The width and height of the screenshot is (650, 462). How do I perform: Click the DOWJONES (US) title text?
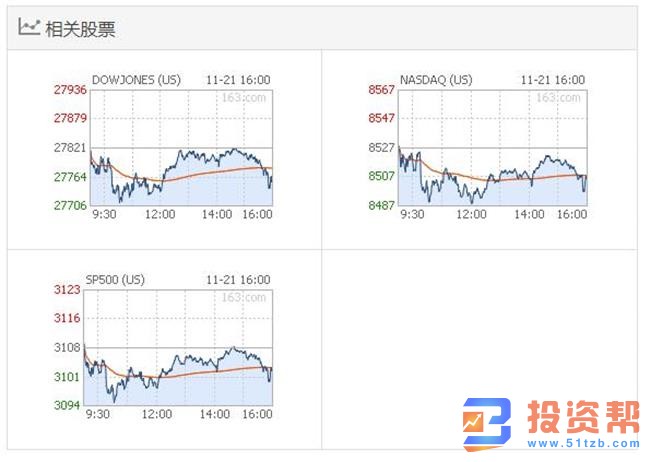[137, 80]
